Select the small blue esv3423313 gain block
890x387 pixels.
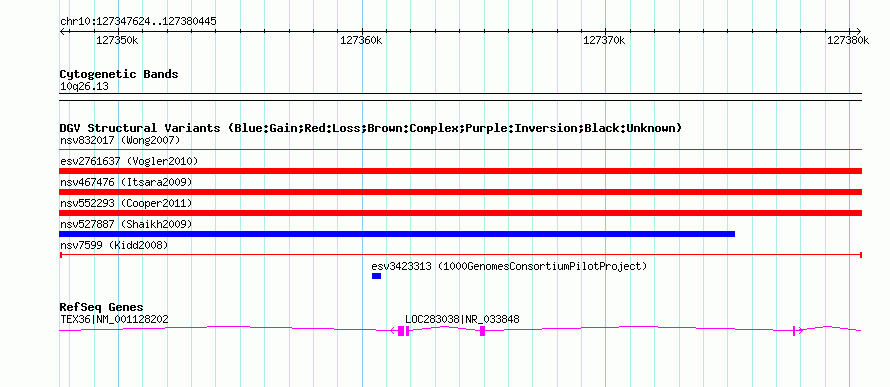coord(376,276)
